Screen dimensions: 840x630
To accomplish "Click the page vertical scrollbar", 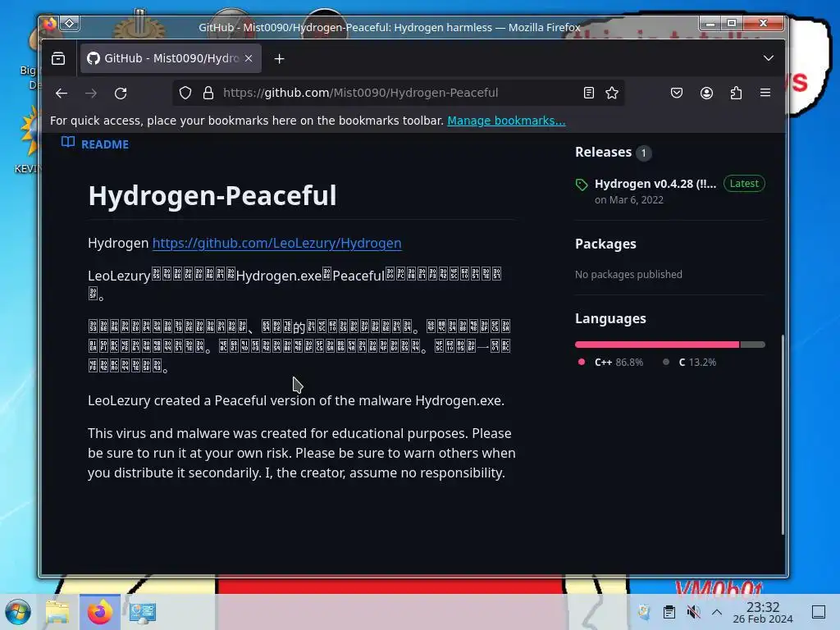I will [x=783, y=435].
